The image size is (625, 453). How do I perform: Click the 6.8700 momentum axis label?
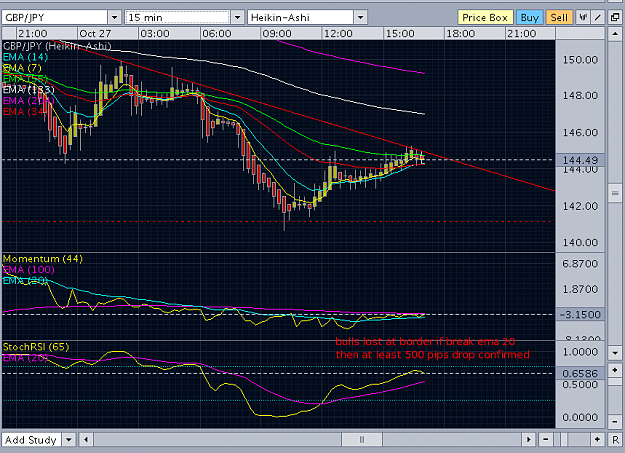[x=580, y=264]
